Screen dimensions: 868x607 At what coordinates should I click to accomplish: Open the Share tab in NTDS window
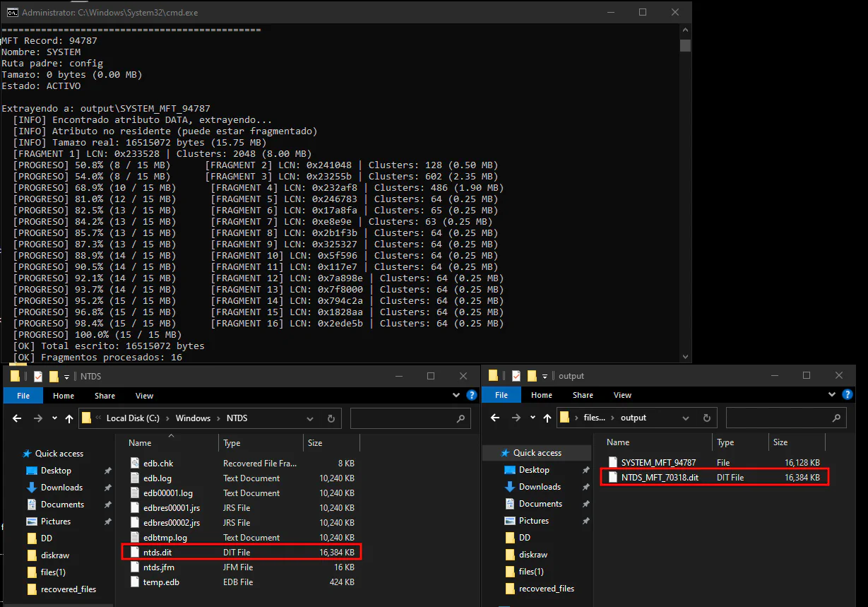(105, 396)
